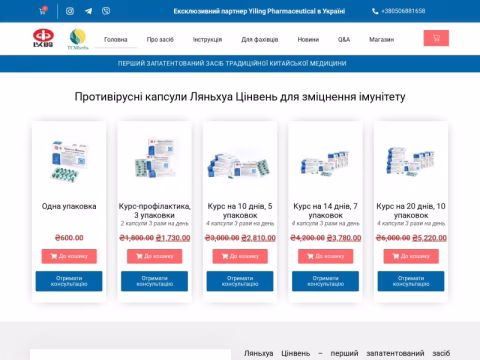Open the Viber contact icon
The image size is (480, 360).
(x=106, y=11)
